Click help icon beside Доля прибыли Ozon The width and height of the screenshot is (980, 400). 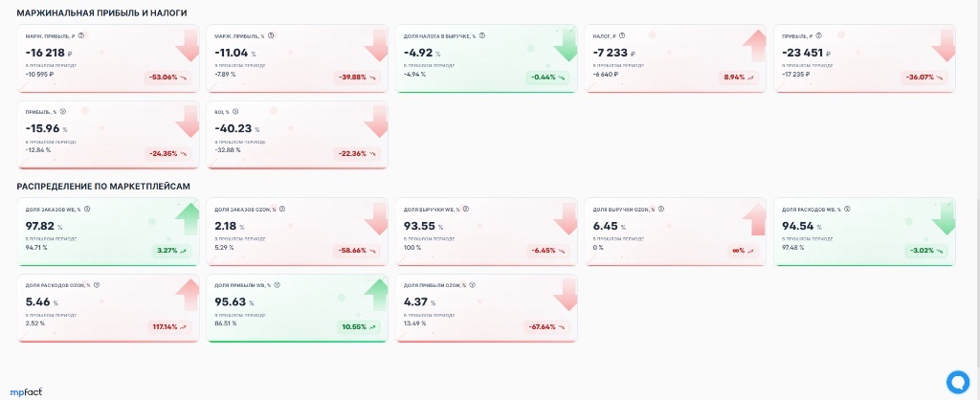(473, 285)
